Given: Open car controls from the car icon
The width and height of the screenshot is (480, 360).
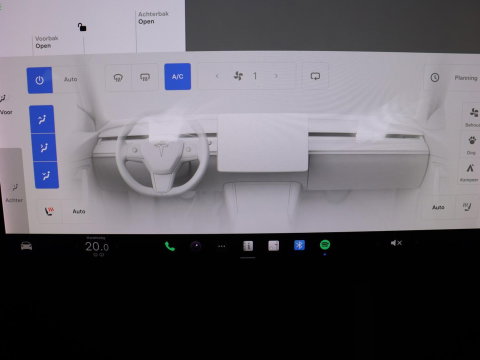Looking at the screenshot, I should pos(26,246).
